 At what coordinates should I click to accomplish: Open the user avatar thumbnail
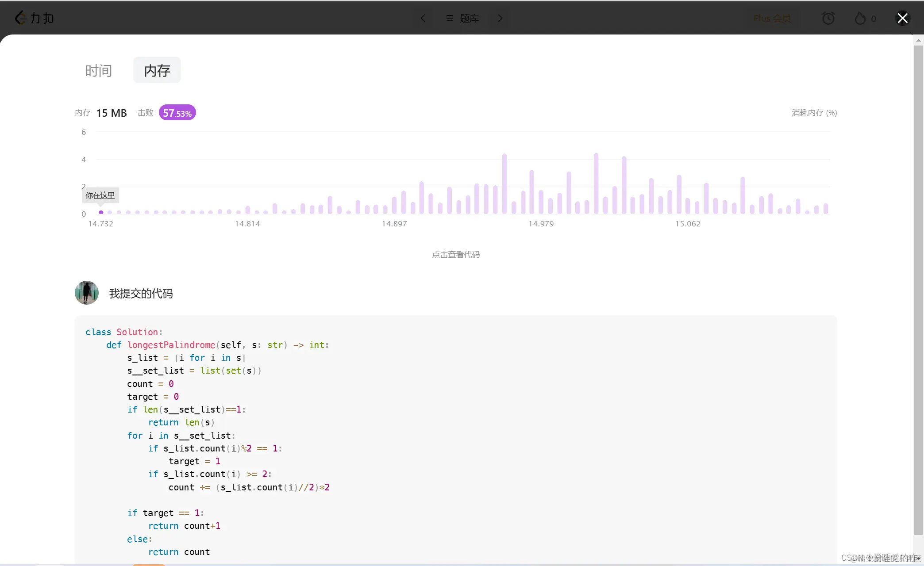coord(87,293)
